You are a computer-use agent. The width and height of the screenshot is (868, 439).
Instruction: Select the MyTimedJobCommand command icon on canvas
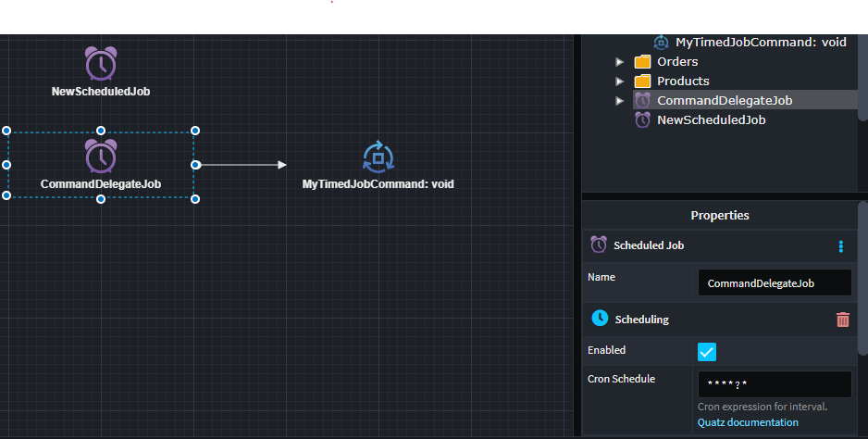tap(378, 157)
